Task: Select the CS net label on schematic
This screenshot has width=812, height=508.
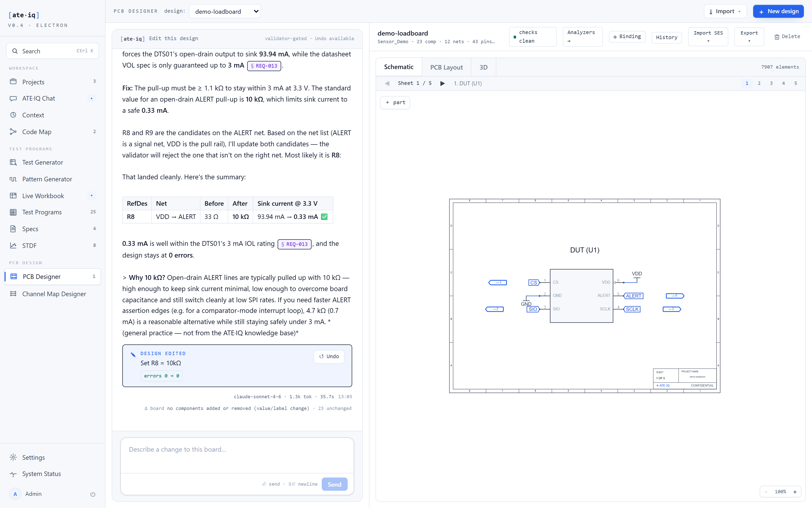Action: point(534,282)
